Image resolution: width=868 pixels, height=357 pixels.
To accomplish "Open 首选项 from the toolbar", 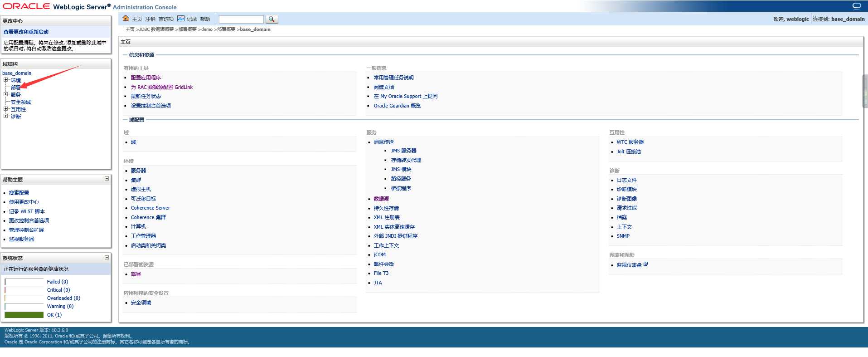I will [166, 19].
